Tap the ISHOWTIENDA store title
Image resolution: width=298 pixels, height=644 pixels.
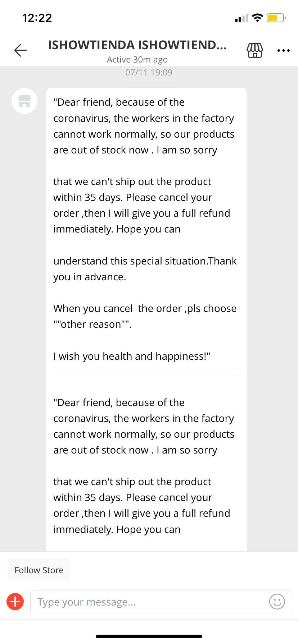tap(137, 45)
